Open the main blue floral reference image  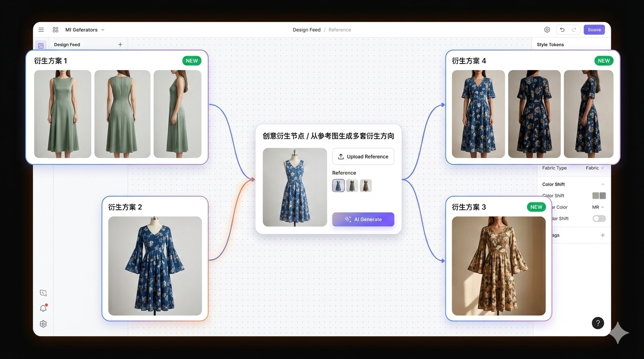coord(295,187)
